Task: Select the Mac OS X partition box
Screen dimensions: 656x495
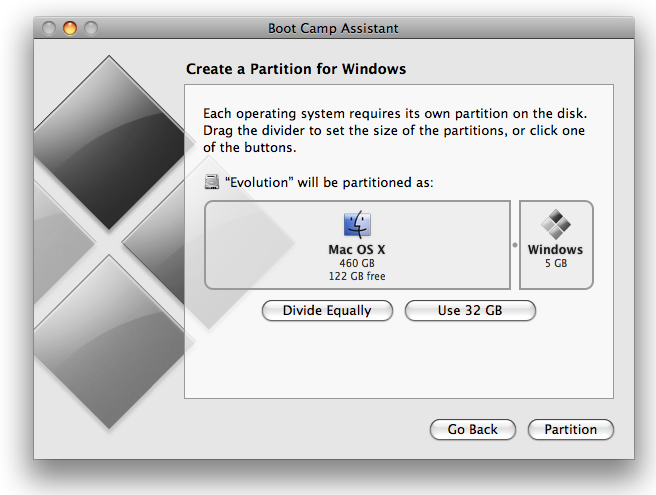Action: point(357,245)
